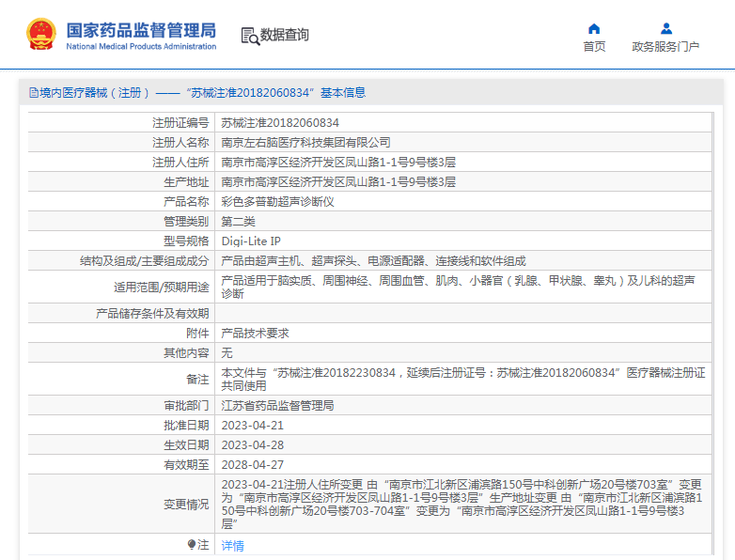Image resolution: width=735 pixels, height=560 pixels.
Task: Click 数据查询 label
Action: point(285,35)
